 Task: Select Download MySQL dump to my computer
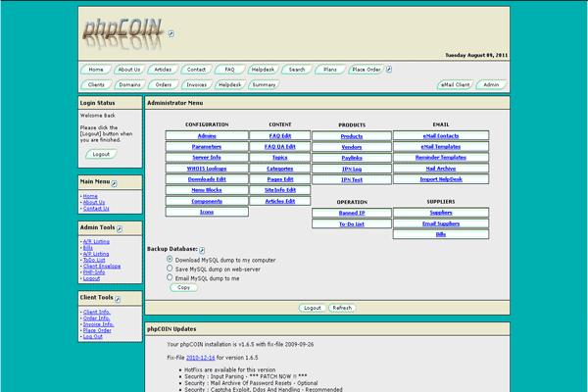[170, 259]
